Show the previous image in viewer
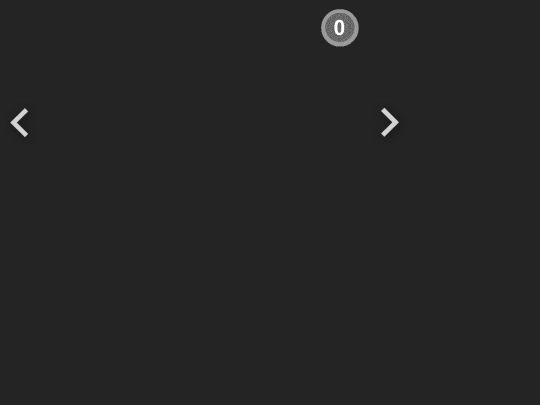This screenshot has width=540, height=405. click(x=19, y=122)
